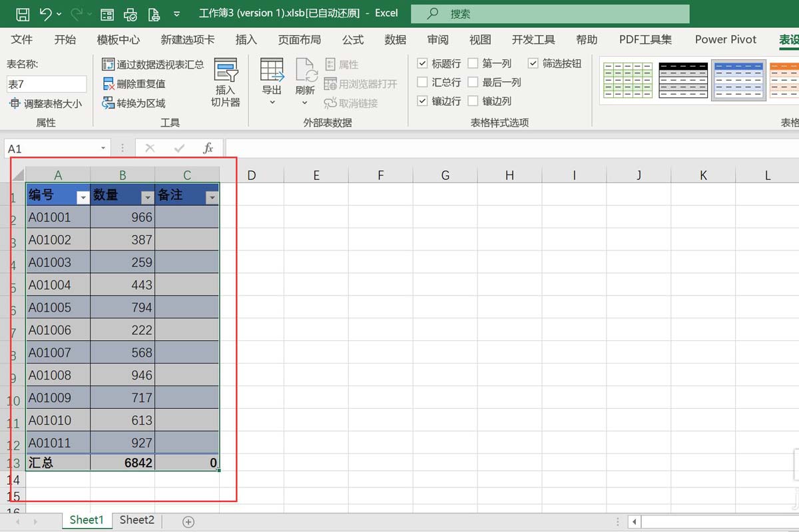Switch to the Sheet2 worksheet tab

[x=136, y=520]
